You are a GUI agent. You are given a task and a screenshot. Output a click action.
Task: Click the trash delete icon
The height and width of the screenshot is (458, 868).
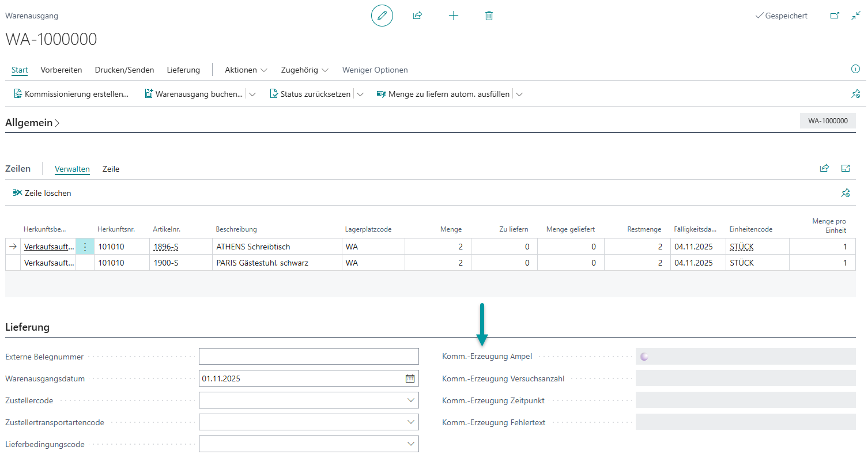(489, 16)
